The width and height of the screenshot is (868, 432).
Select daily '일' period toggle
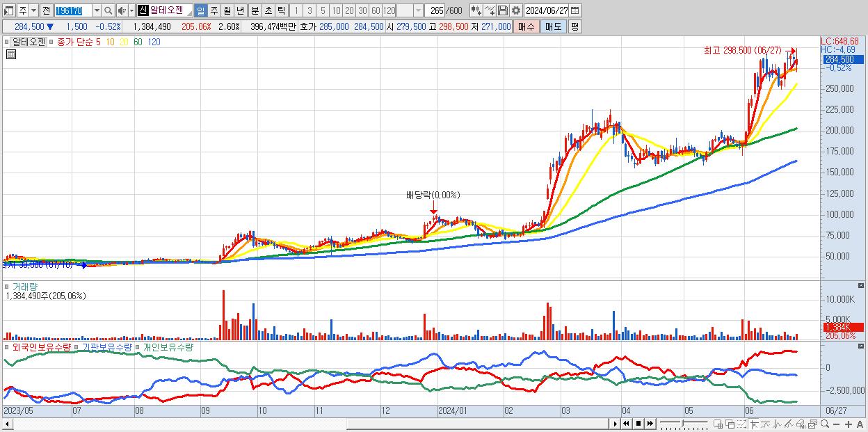(x=200, y=10)
